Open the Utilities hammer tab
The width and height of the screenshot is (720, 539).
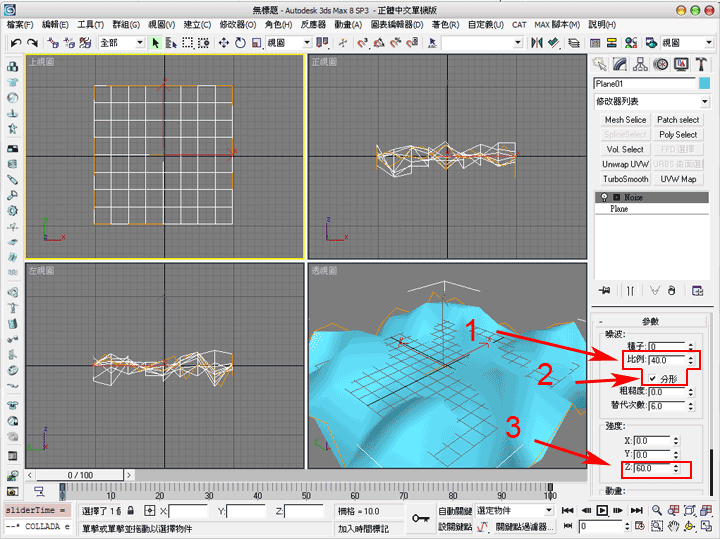(701, 64)
